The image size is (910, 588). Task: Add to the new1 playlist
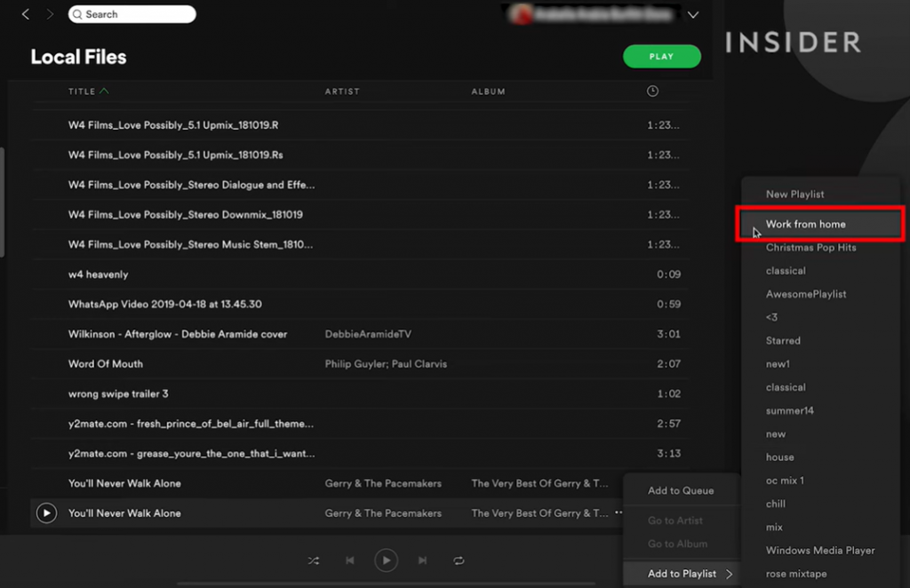[x=777, y=363]
